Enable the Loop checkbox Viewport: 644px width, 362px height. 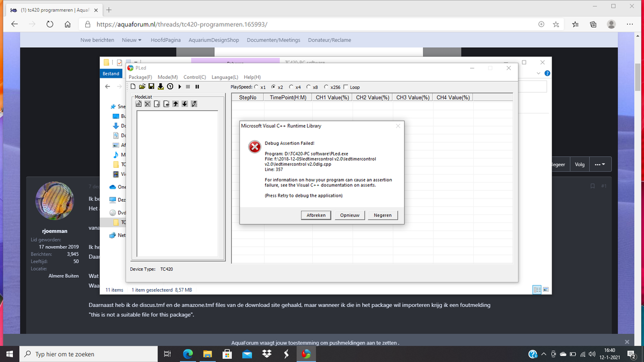[x=346, y=87]
